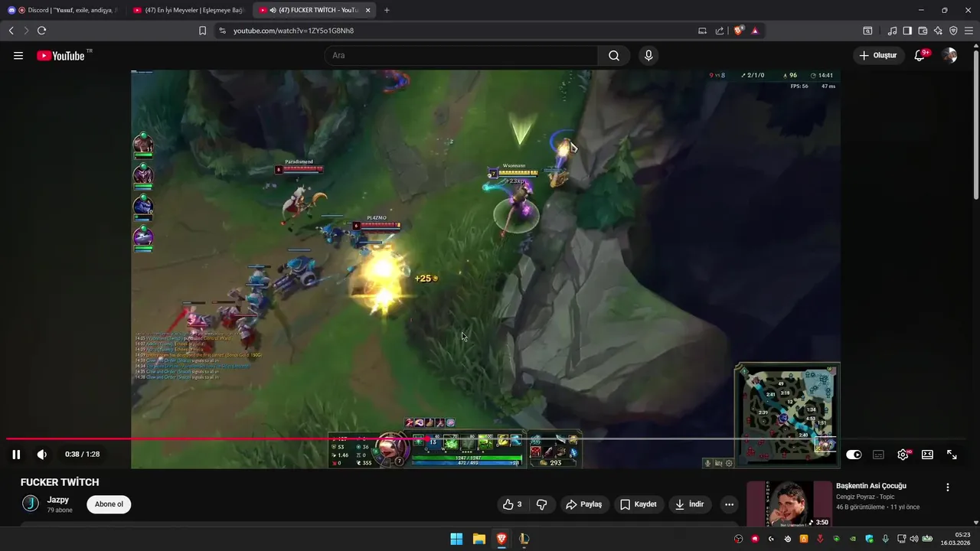
Task: Toggle subtitles in the player
Action: (x=878, y=455)
